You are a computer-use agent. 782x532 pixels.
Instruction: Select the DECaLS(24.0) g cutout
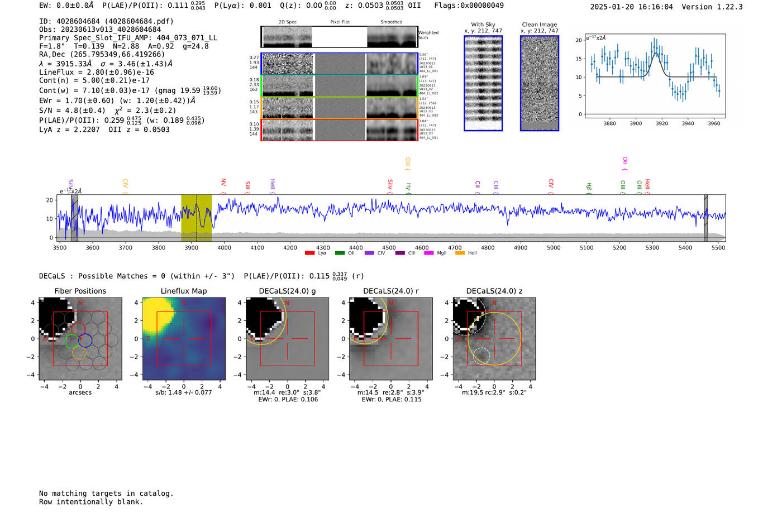[287, 339]
